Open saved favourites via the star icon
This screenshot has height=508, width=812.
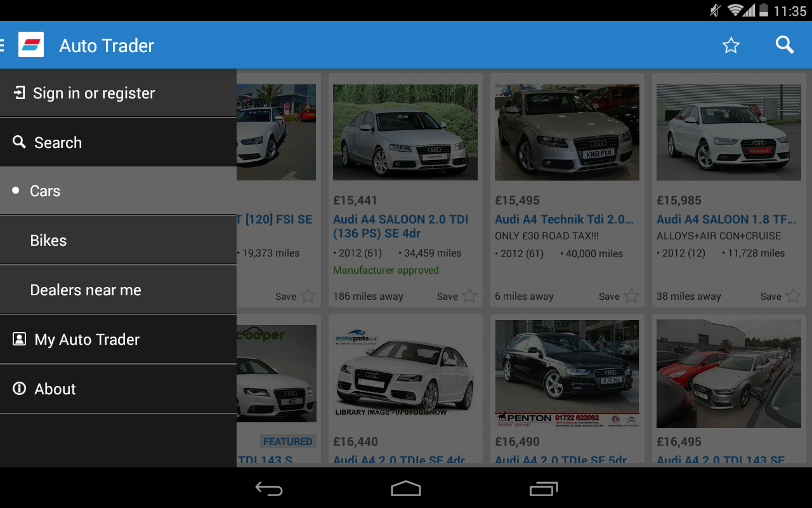(731, 45)
